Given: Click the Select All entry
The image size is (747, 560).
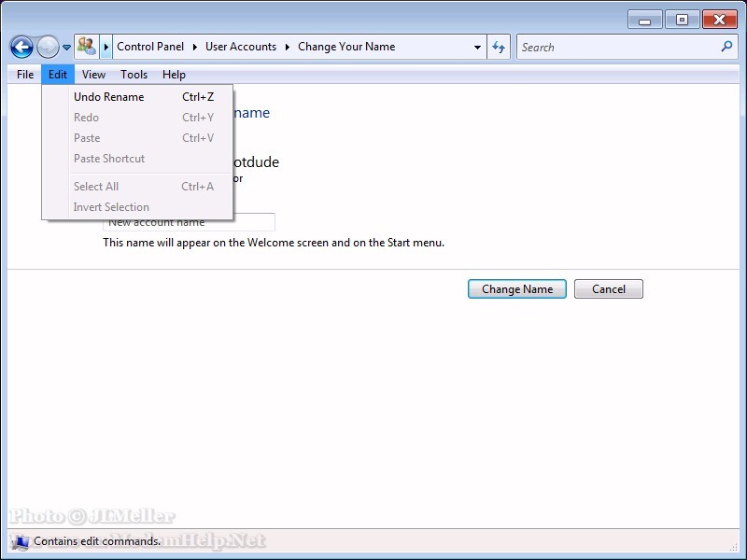Looking at the screenshot, I should click(x=137, y=186).
